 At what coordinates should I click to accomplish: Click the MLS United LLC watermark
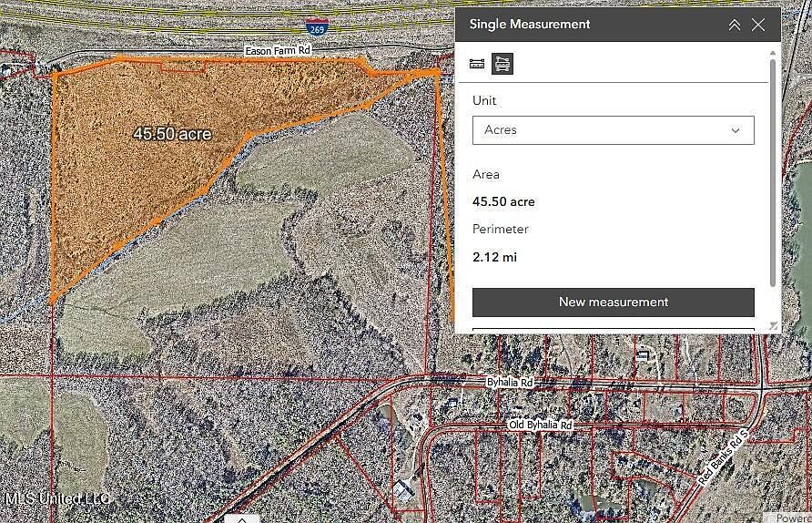[x=57, y=498]
